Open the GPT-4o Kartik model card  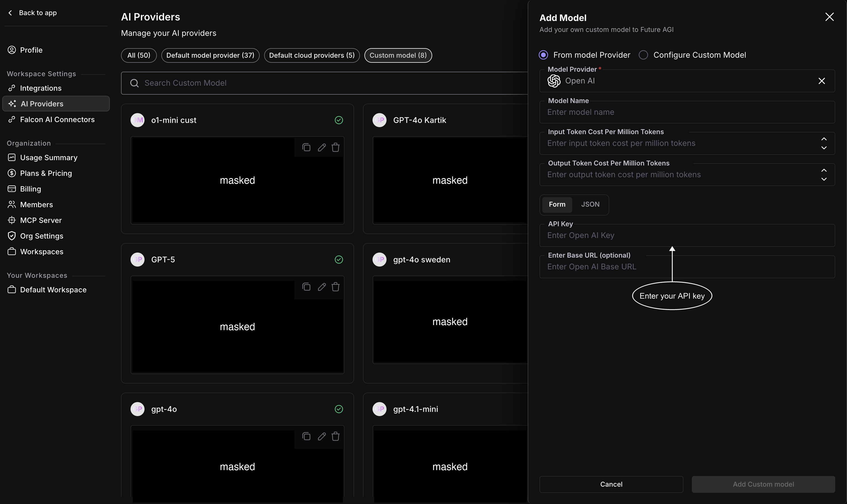click(445, 169)
